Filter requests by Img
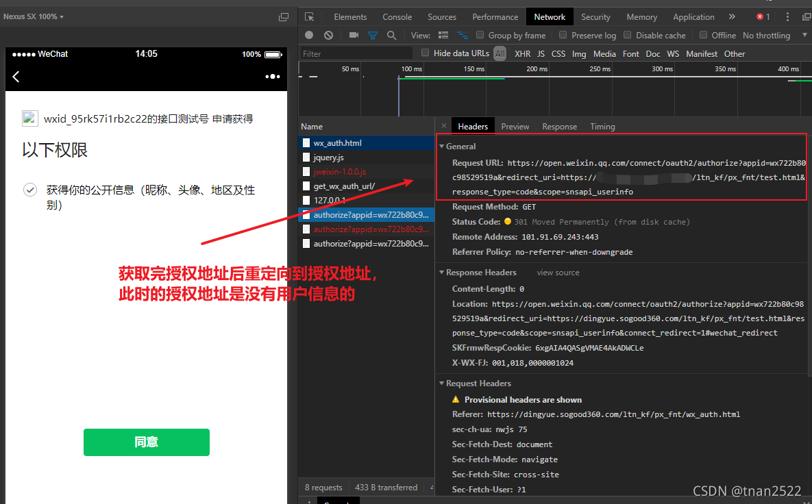This screenshot has width=812, height=504. coord(579,54)
